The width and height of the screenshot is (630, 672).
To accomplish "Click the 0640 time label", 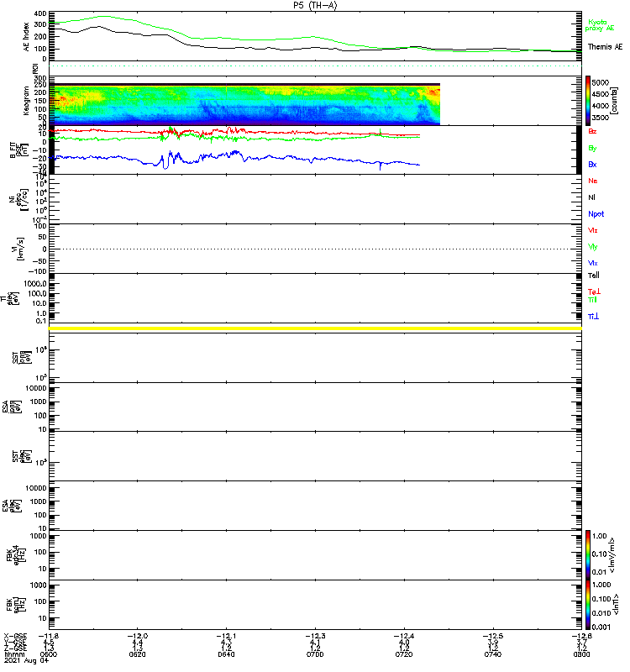I will 226,654.
